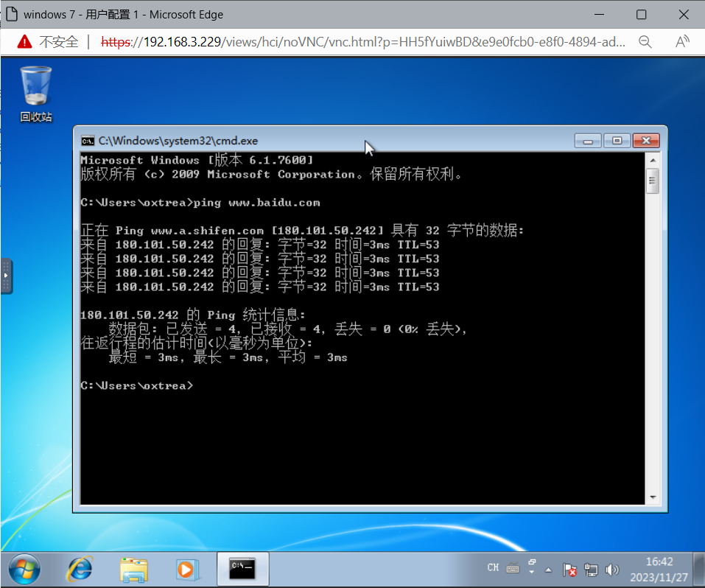The height and width of the screenshot is (588, 705).
Task: Click the cmd vertical scrollbar thumb
Action: coord(653,181)
